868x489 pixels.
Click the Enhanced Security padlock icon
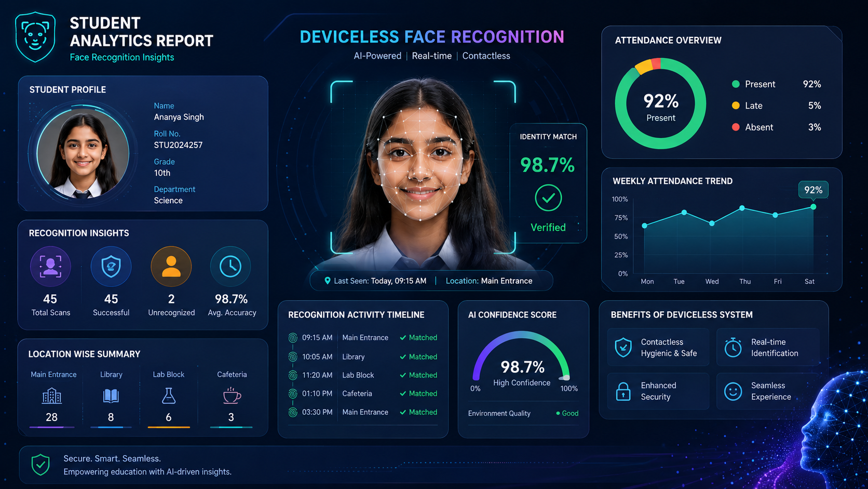pyautogui.click(x=623, y=391)
